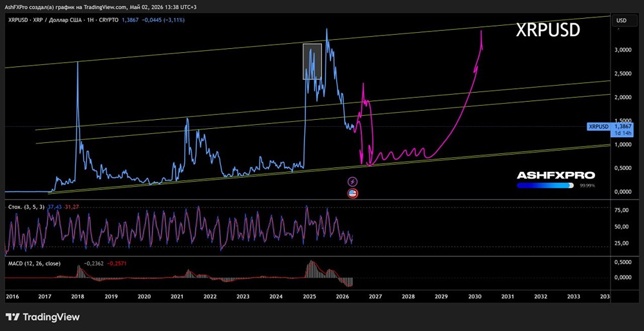The width and height of the screenshot is (644, 331).
Task: Click the 2,5000 price axis label
Action: click(623, 73)
